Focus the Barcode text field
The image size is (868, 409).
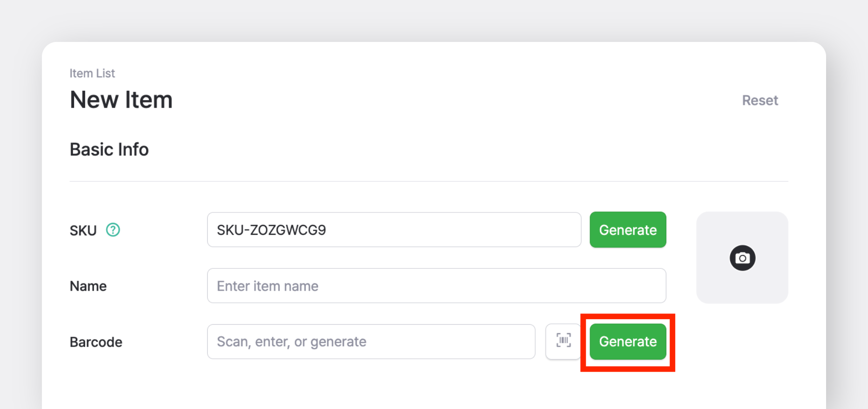[x=371, y=341]
